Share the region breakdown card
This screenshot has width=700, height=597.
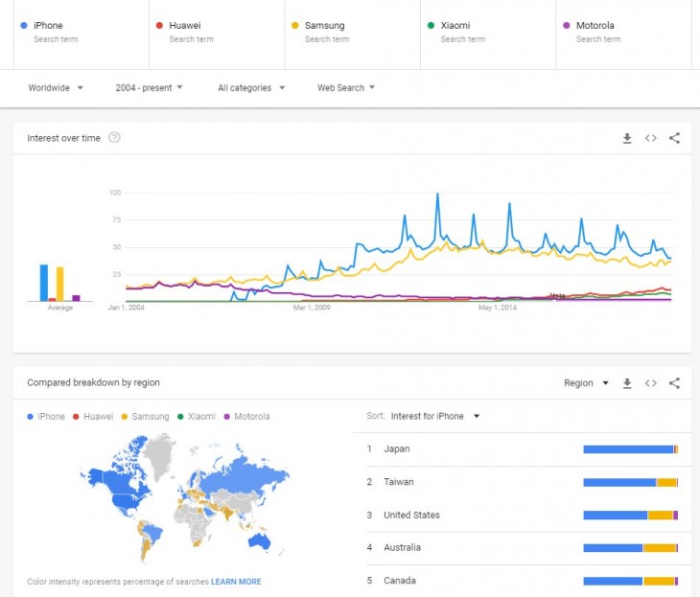(x=674, y=383)
